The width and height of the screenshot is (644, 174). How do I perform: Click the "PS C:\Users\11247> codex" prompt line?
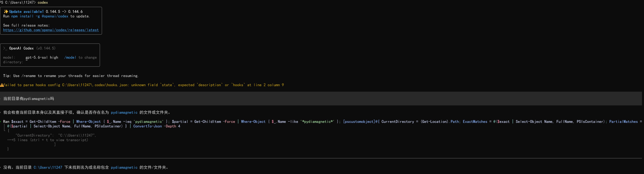(24, 3)
